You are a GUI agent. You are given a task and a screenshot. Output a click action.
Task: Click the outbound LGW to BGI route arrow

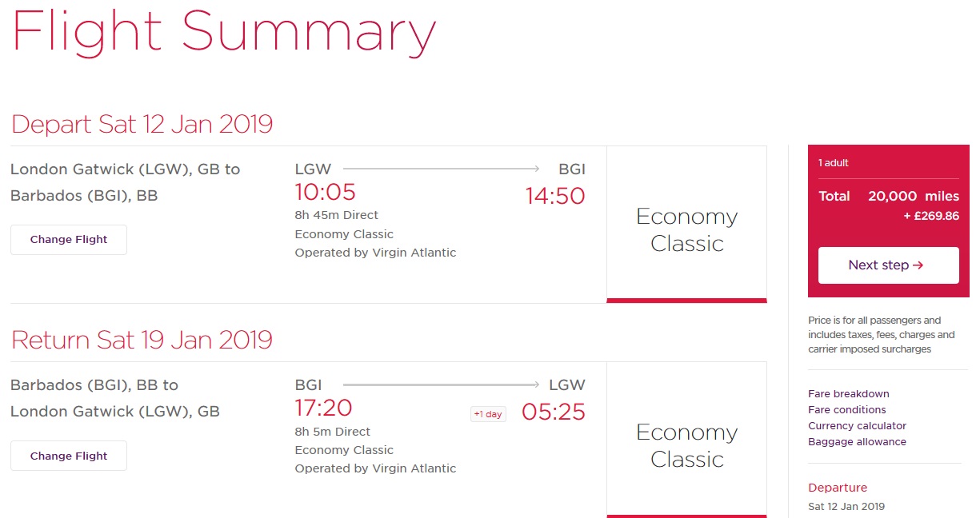(x=442, y=169)
